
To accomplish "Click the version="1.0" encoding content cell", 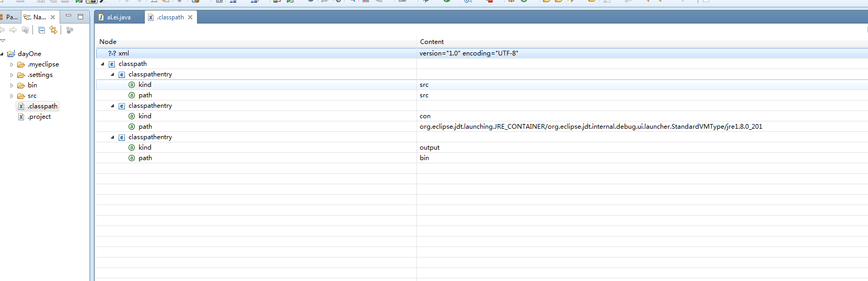I will [469, 53].
